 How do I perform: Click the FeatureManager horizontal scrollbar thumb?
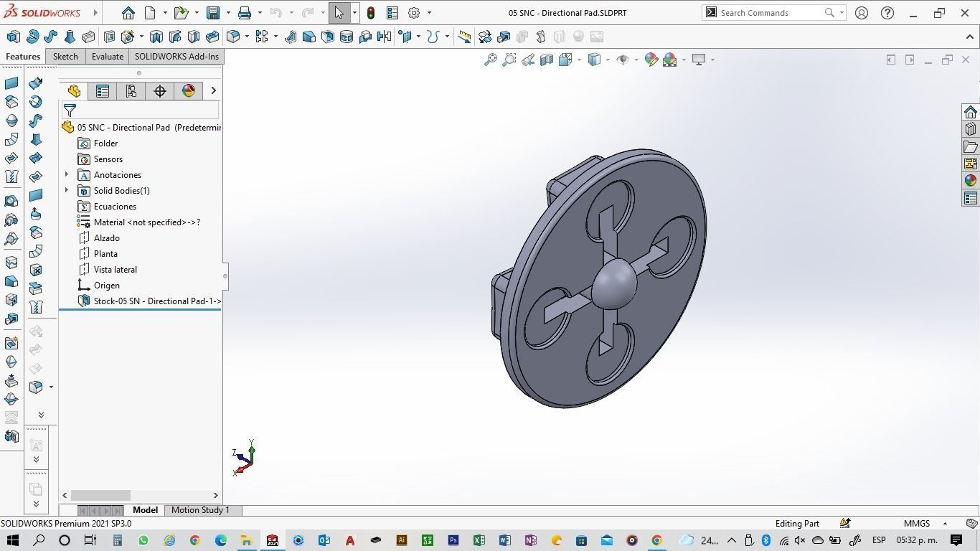coord(100,495)
